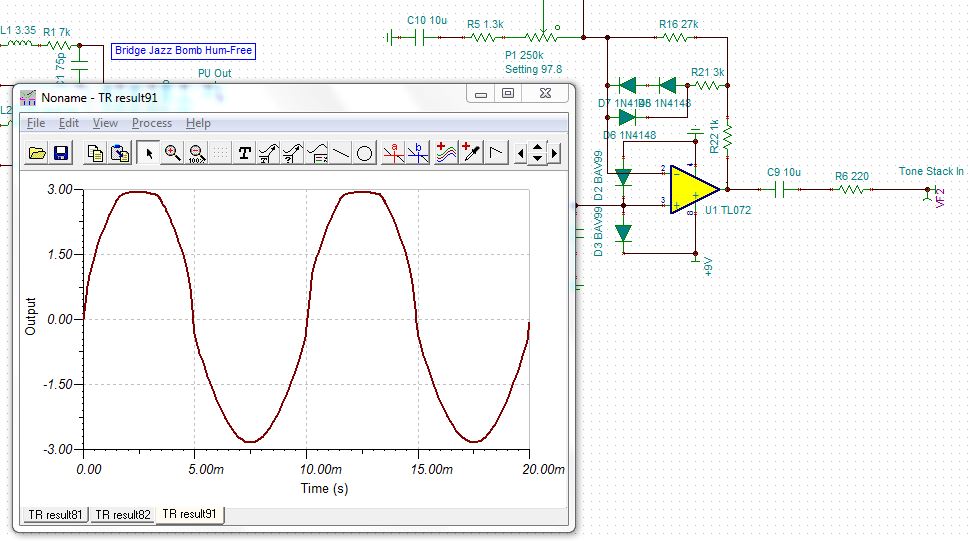This screenshot has height=541, width=970.
Task: Open the File menu
Action: click(x=36, y=123)
